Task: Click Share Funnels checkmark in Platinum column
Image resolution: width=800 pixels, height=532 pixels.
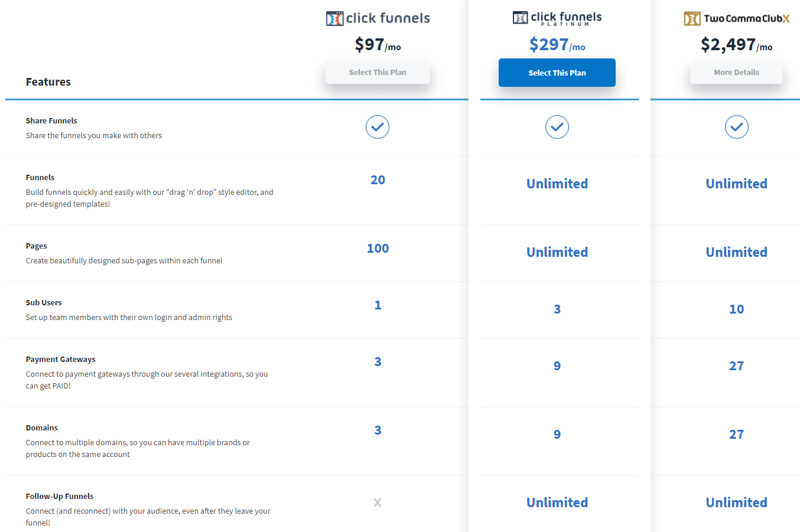Action: point(557,127)
